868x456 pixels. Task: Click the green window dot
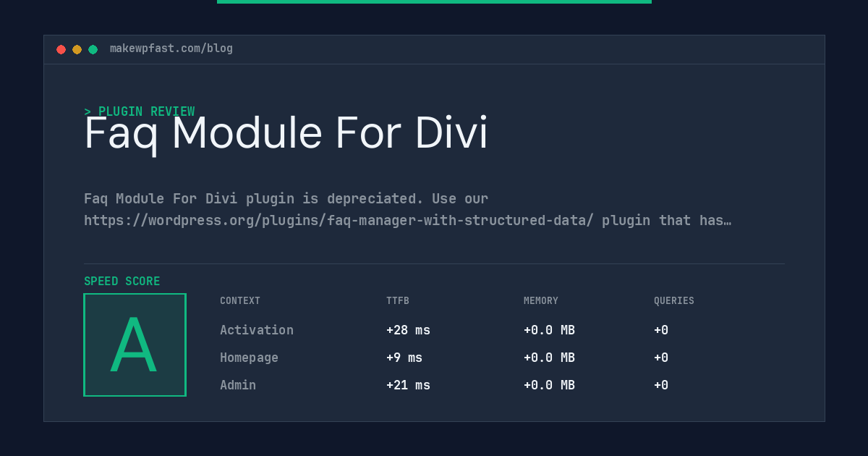[x=93, y=49]
